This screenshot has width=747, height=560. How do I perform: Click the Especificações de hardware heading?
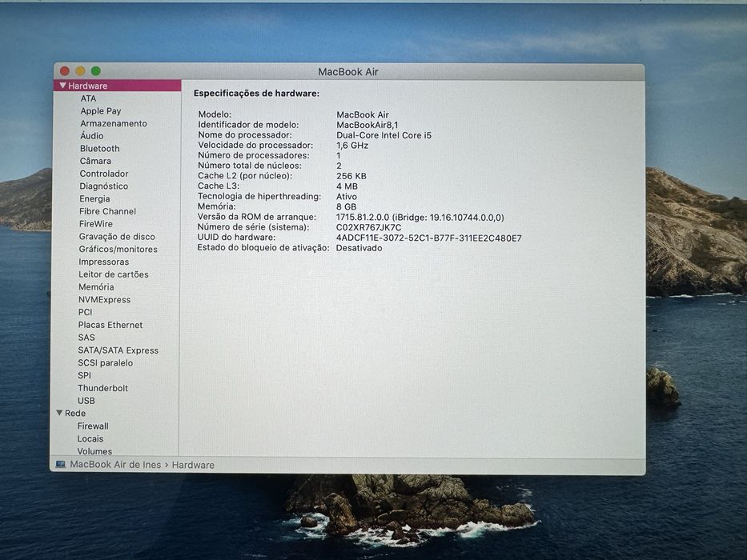(x=256, y=94)
